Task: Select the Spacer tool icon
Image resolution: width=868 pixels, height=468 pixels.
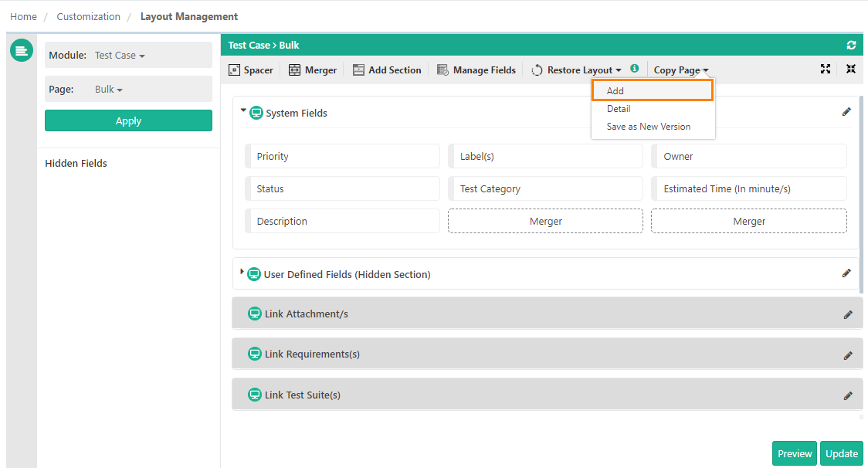Action: (x=236, y=70)
